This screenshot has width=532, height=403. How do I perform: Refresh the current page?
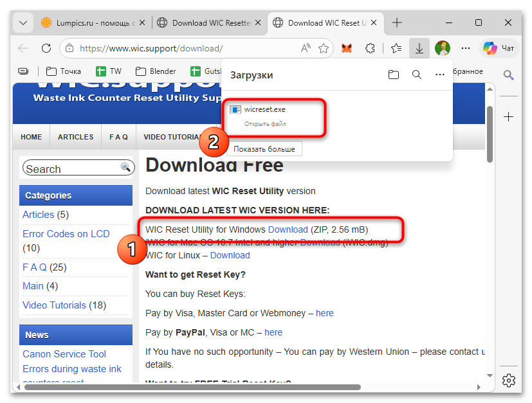[x=46, y=48]
